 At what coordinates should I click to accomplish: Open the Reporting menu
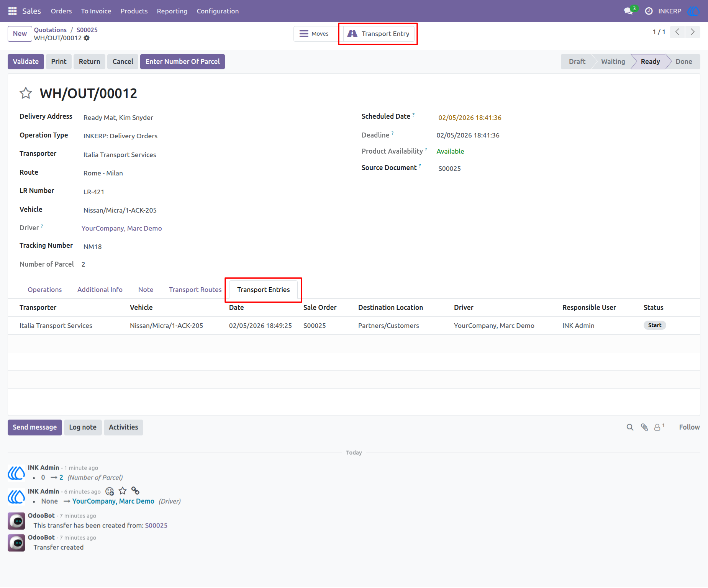coord(172,11)
